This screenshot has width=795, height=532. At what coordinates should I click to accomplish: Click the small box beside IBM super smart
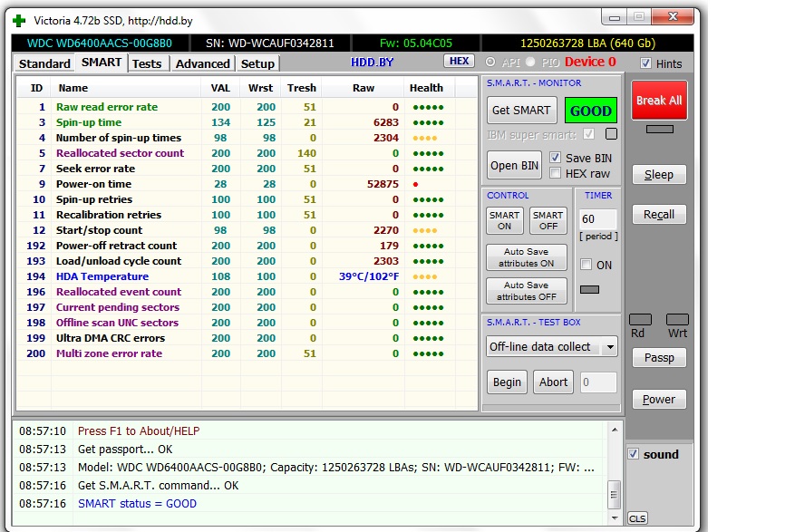coord(612,134)
